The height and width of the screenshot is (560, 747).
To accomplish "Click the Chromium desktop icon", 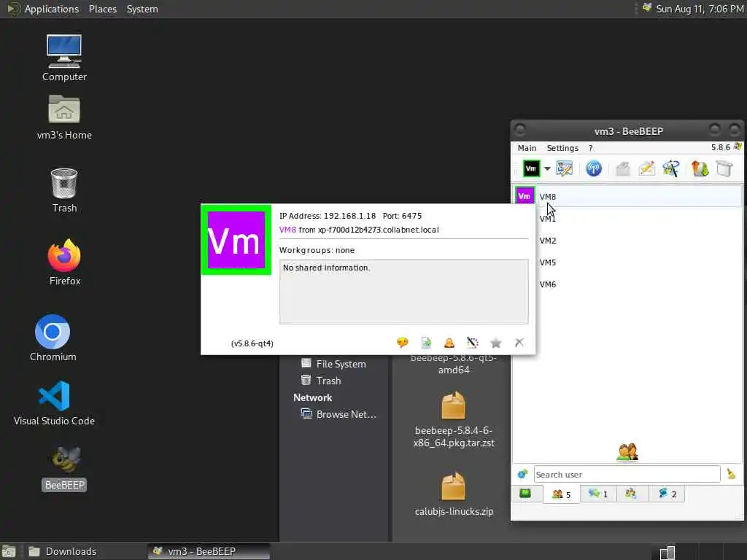I will point(53,338).
